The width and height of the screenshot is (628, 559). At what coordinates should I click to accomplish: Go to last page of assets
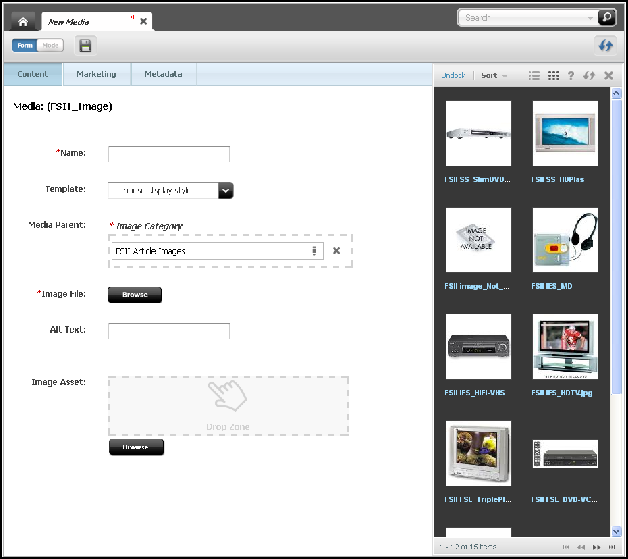click(x=612, y=547)
